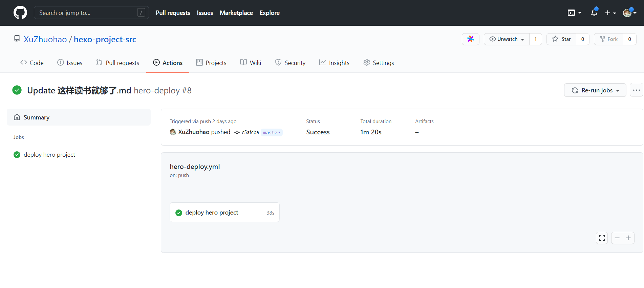Viewport: 644px width, 288px height.
Task: Select Summary in the sidebar
Action: pyautogui.click(x=79, y=117)
